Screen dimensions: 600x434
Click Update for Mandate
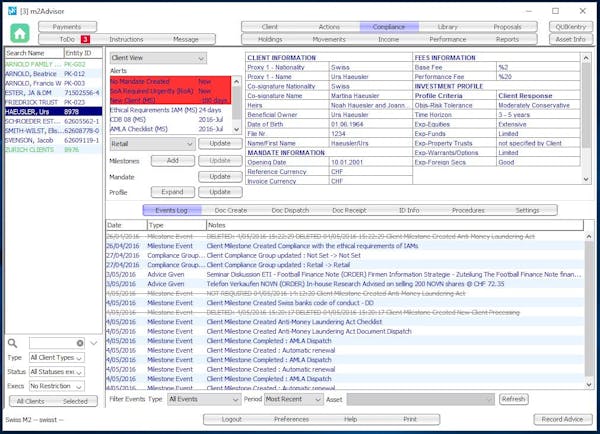220,177
